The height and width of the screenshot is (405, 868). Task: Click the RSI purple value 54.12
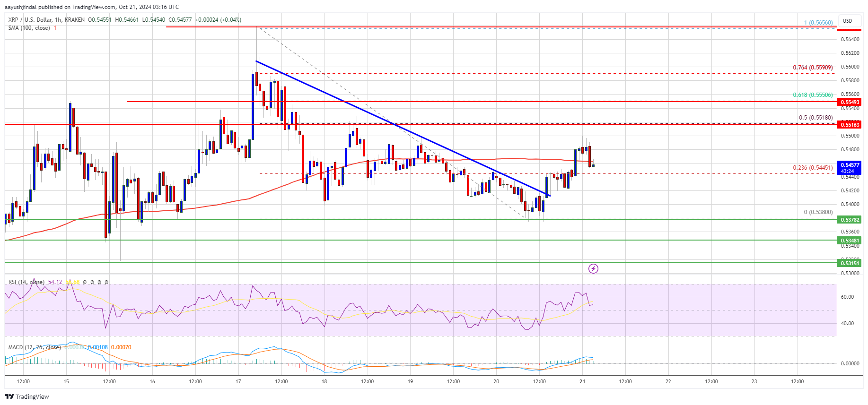coord(55,282)
